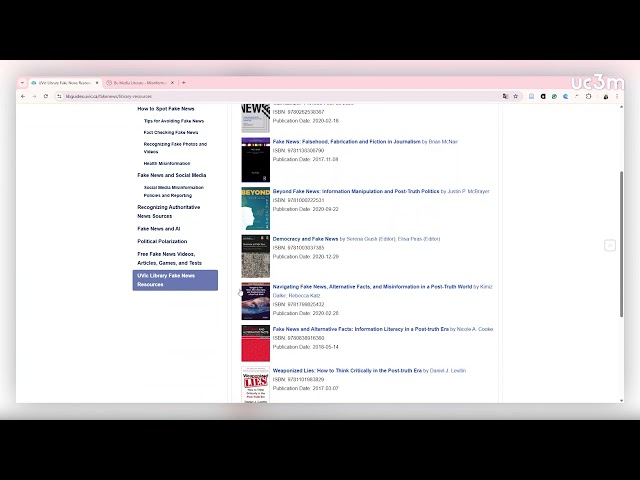Open the green circular extension icon
This screenshot has height=480, width=640.
click(x=554, y=96)
